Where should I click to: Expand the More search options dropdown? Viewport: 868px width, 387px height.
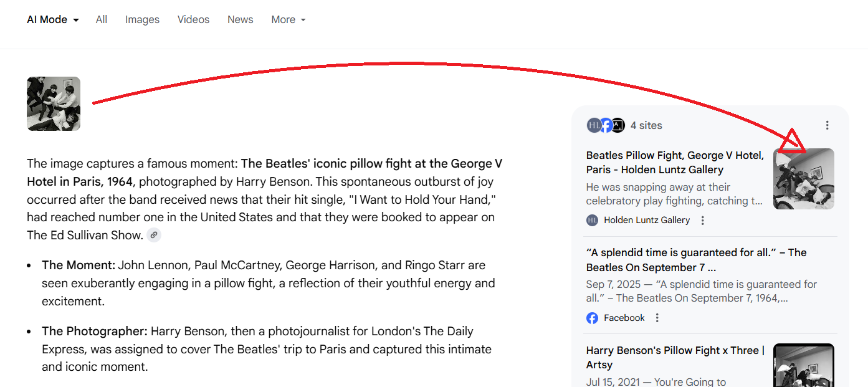289,20
